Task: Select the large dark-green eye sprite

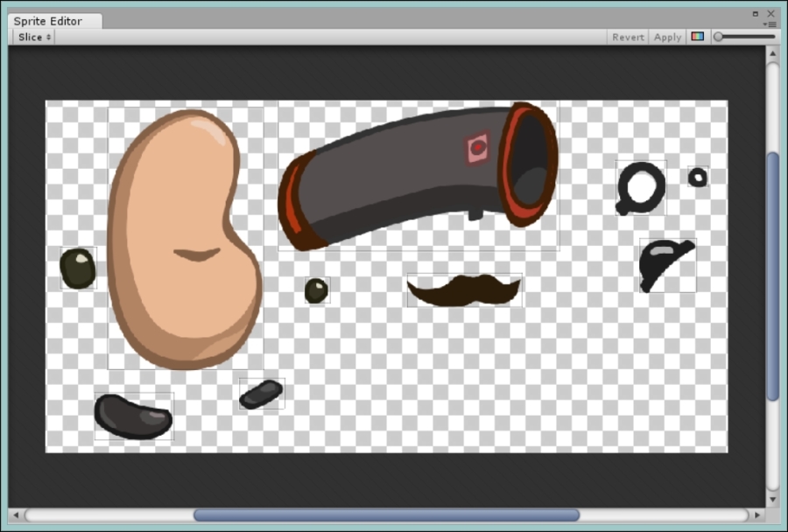Action: tap(78, 269)
